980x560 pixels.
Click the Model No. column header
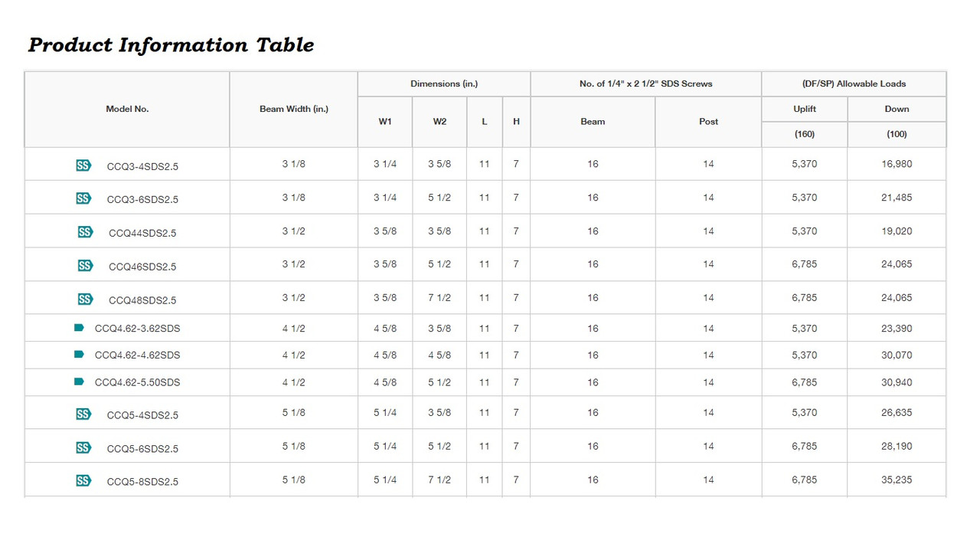coord(127,109)
